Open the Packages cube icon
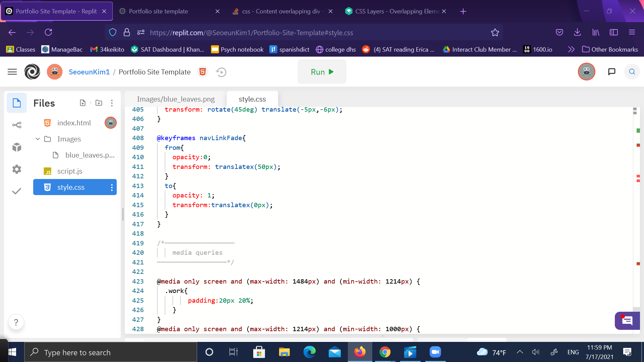Image resolution: width=644 pixels, height=362 pixels. click(x=17, y=147)
